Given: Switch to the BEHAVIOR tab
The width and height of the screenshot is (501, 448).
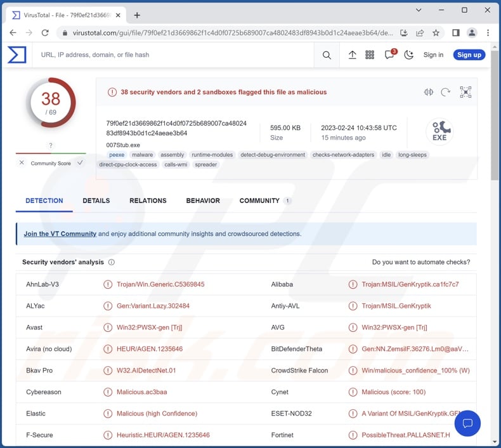Looking at the screenshot, I should (x=203, y=201).
